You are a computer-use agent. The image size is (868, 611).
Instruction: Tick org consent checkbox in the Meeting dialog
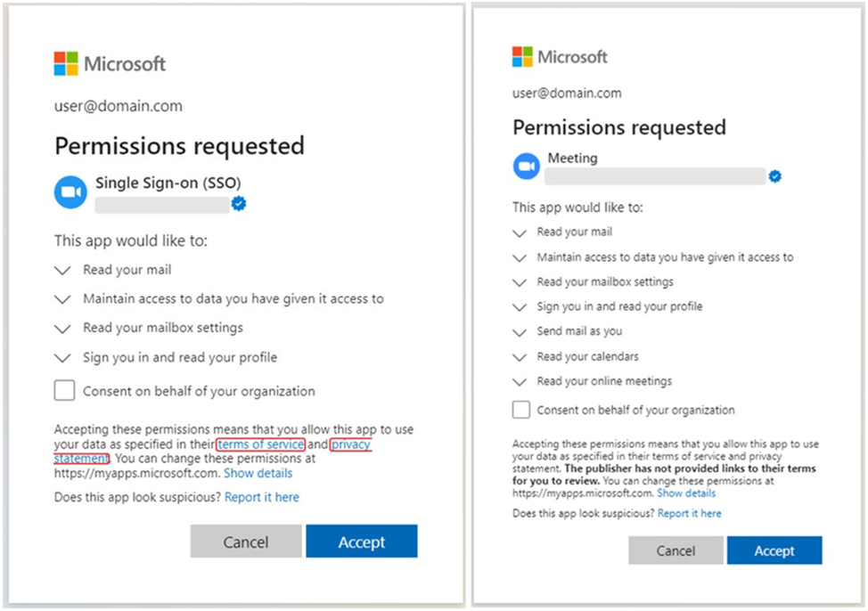tap(521, 410)
